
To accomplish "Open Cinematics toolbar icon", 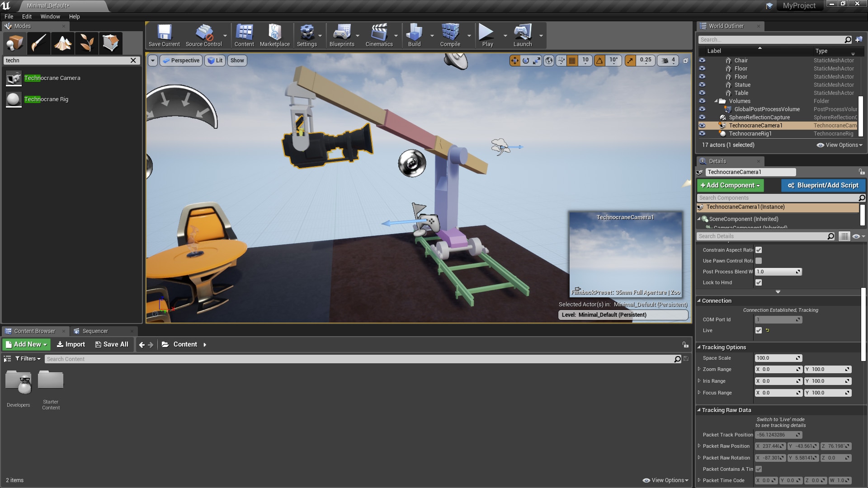I will tap(379, 35).
